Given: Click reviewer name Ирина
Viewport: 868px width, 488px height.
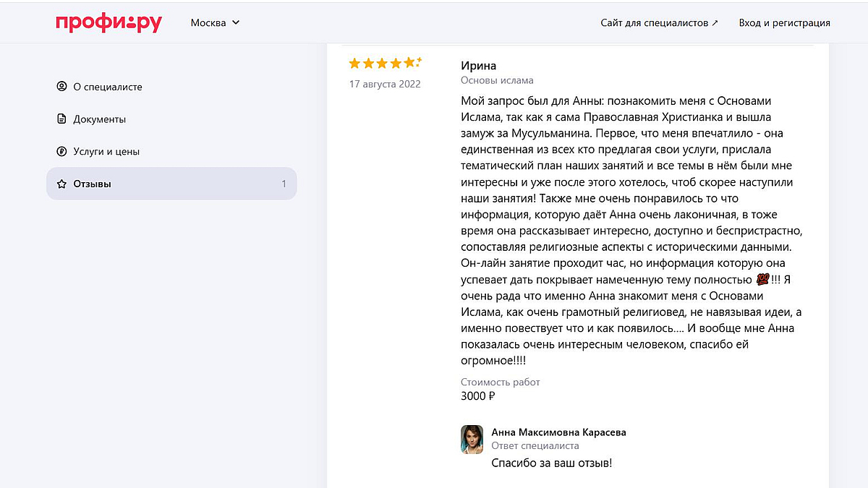Looking at the screenshot, I should [x=478, y=66].
